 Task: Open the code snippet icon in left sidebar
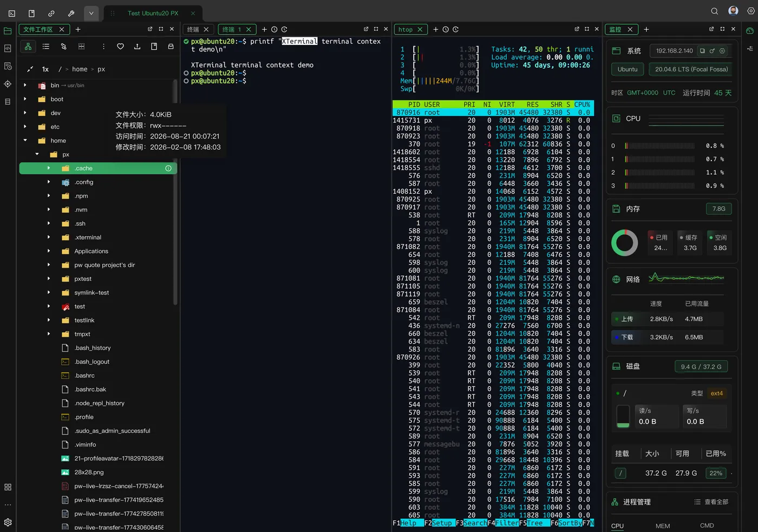(8, 48)
